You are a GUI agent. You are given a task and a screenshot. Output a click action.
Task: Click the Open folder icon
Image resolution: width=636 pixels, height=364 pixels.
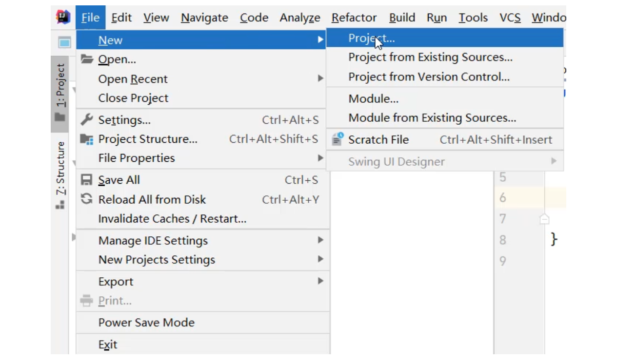[x=87, y=59]
